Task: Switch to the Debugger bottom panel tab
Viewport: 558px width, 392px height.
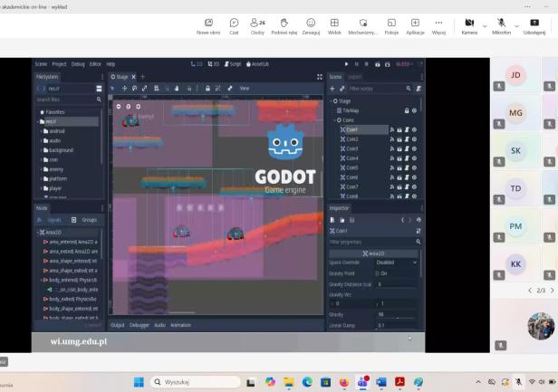Action: coord(139,324)
